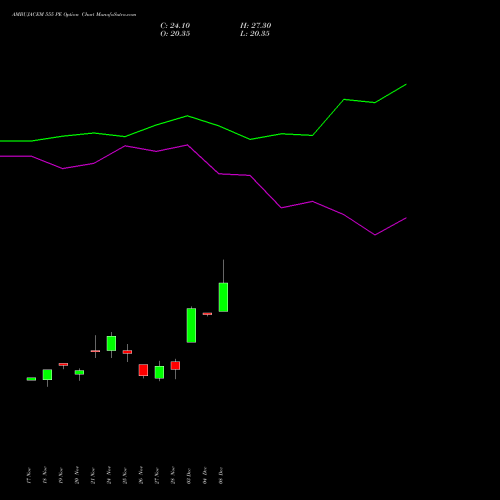Click the green candlestick above 18 Nov
This screenshot has height=500, width=500.
pyautogui.click(x=47, y=374)
